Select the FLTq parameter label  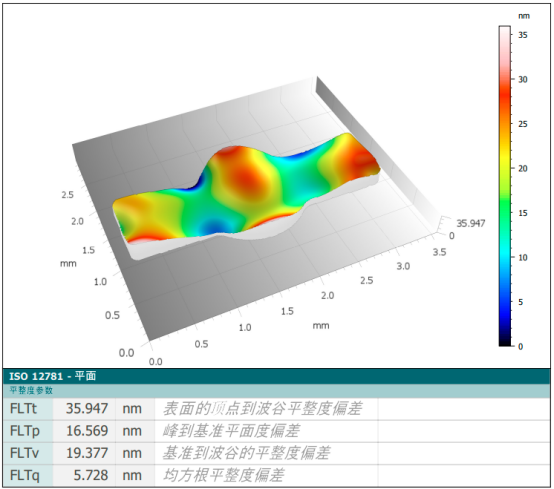25,475
